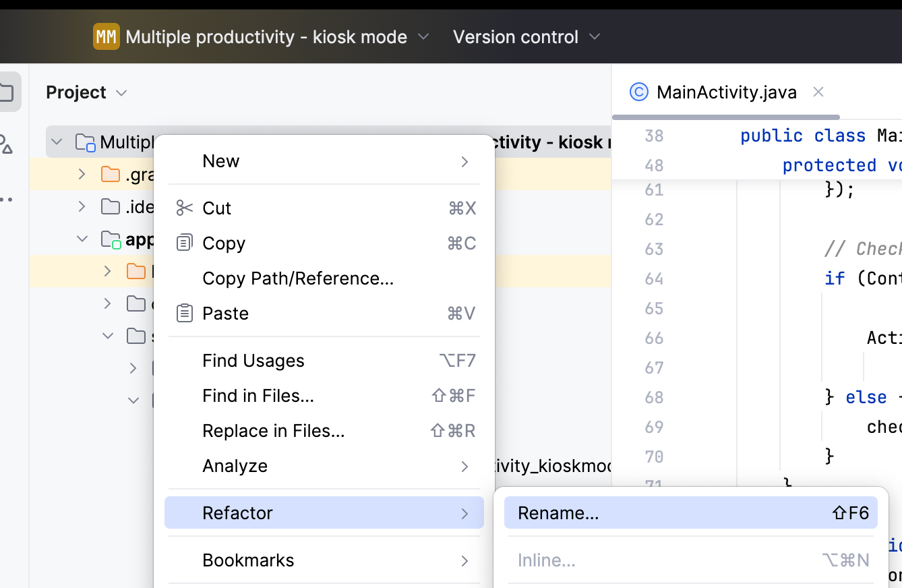Choose Copy Path/Reference...
Image resolution: width=902 pixels, height=588 pixels.
(x=324, y=278)
